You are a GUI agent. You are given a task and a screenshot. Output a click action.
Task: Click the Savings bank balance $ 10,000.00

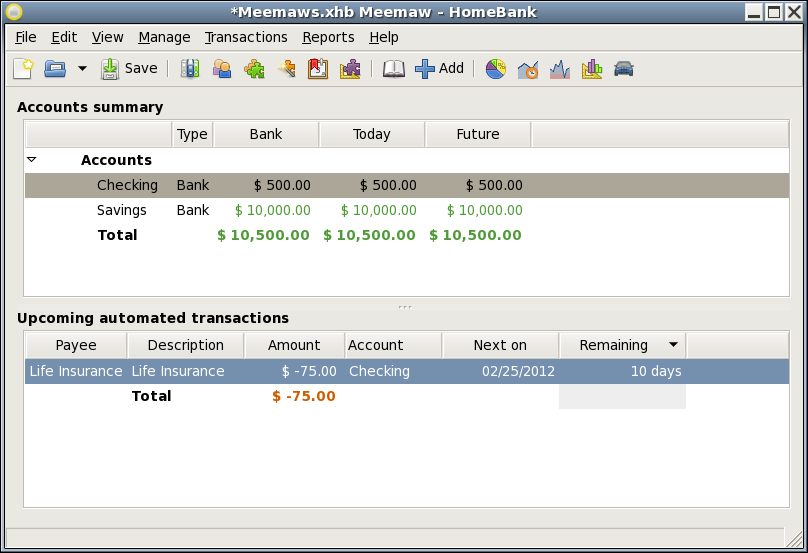point(273,210)
